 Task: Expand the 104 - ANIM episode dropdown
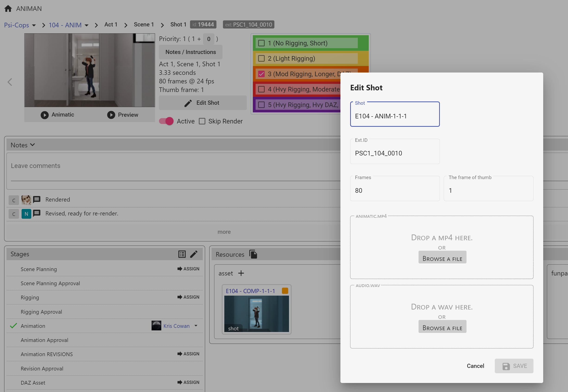pos(86,25)
